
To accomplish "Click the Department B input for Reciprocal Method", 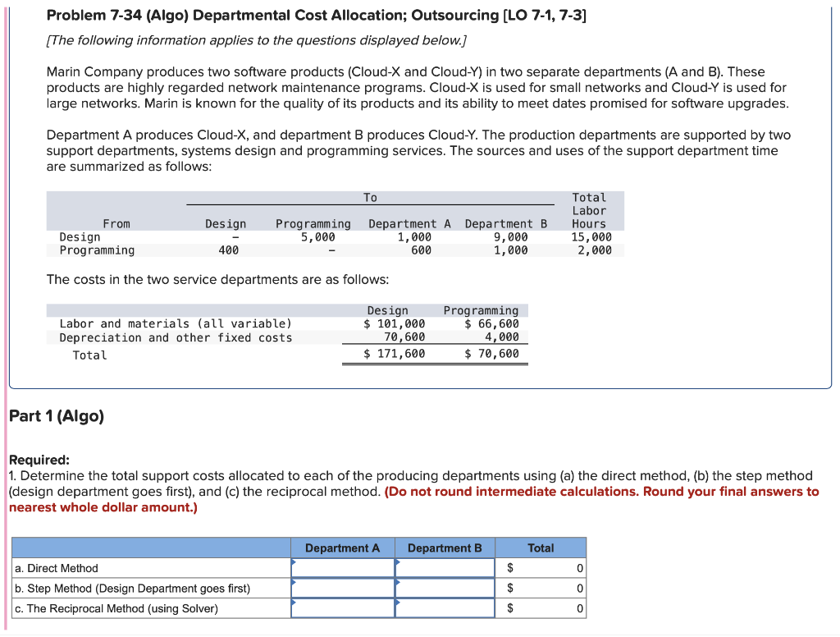I will (x=445, y=607).
